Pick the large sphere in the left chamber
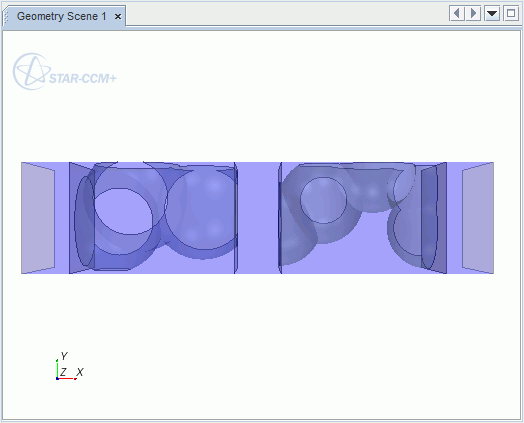The image size is (524, 423). (201, 209)
